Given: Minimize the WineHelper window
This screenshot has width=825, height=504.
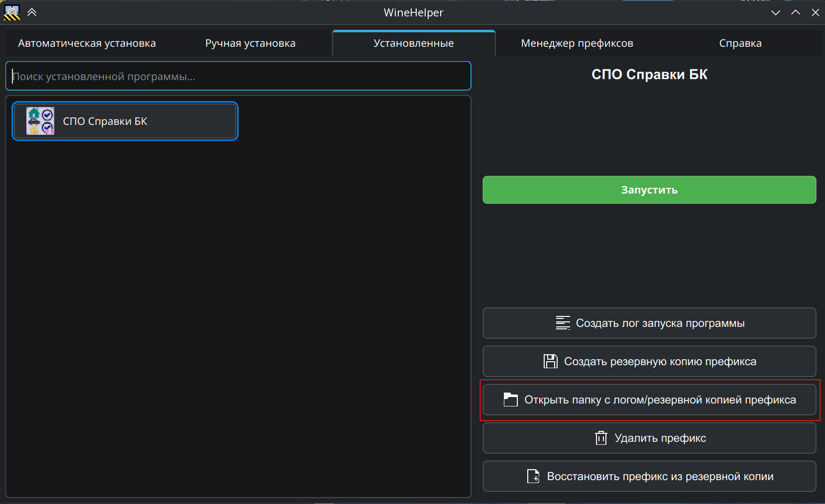Looking at the screenshot, I should 775,12.
